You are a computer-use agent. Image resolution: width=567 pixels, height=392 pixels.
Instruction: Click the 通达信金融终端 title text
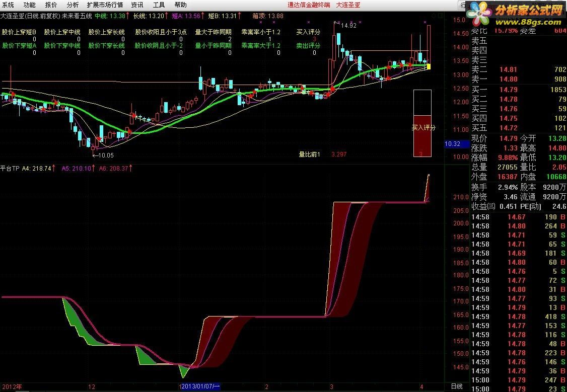[309, 5]
